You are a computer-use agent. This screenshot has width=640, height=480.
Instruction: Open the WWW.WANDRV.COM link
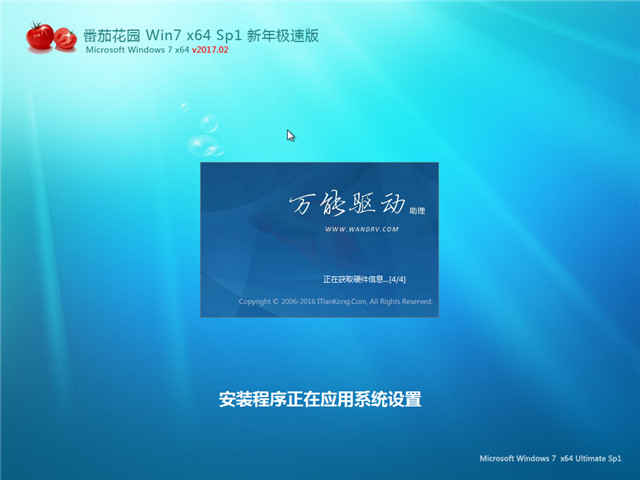tap(362, 229)
